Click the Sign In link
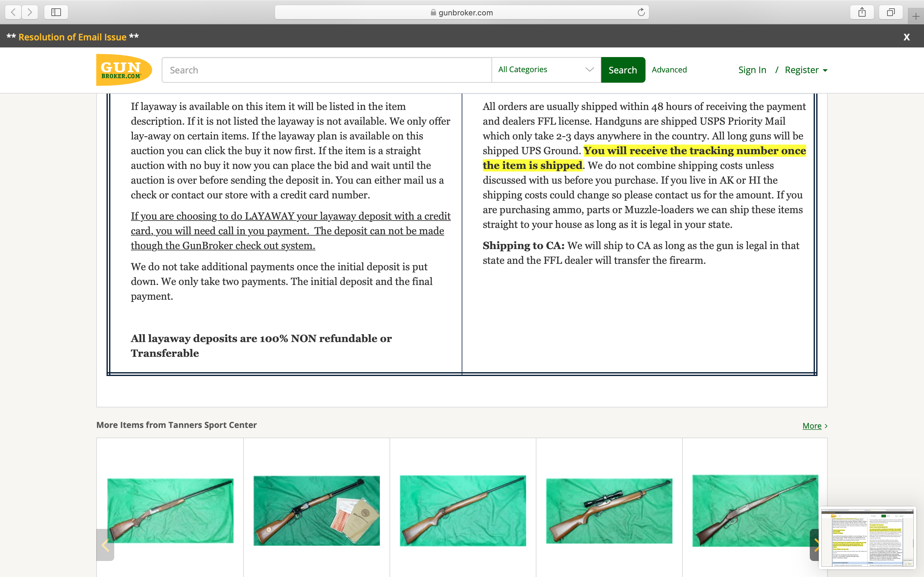Viewport: 924px width, 577px height. click(x=752, y=70)
